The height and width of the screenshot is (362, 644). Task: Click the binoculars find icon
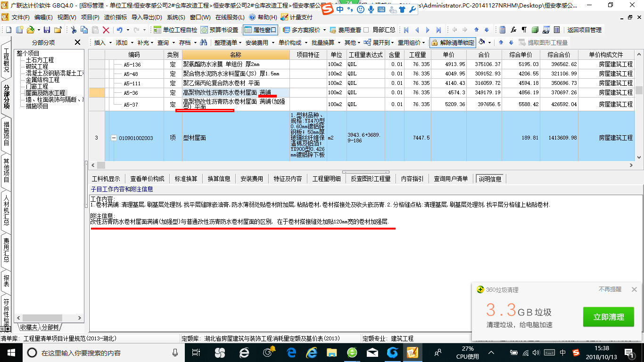point(204,42)
